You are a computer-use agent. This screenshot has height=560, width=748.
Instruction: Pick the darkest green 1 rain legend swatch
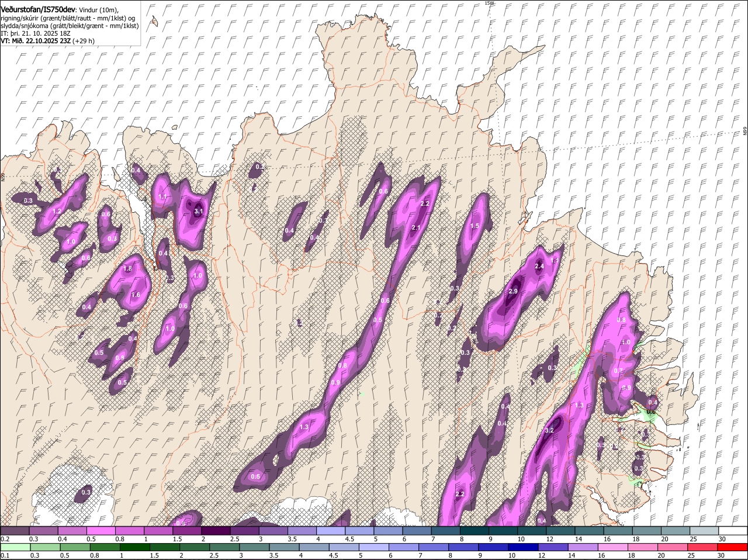tap(136, 547)
